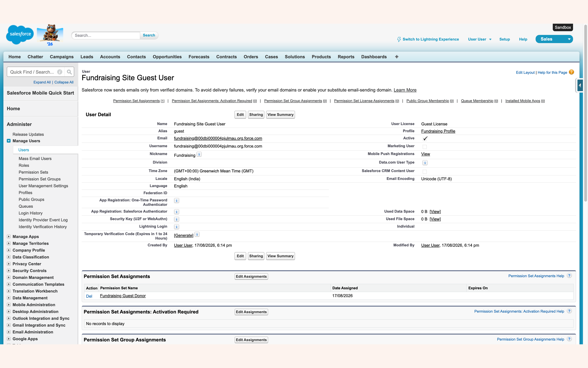Open the Reports tab
Viewport: 588px width, 368px height.
click(x=346, y=57)
